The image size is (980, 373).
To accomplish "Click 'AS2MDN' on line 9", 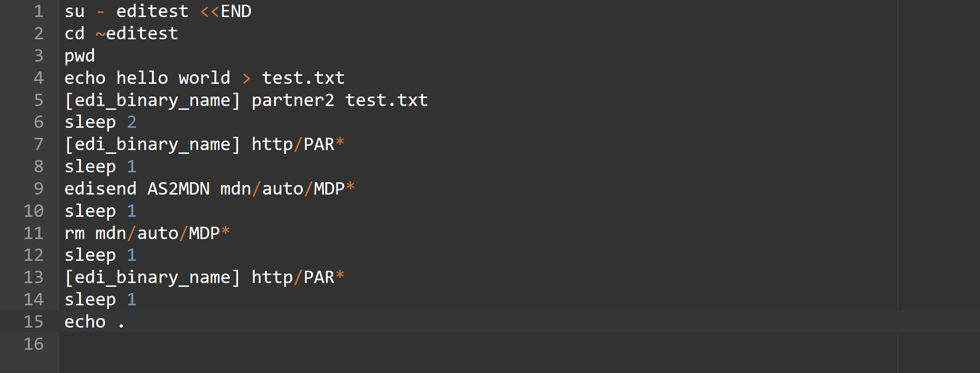I will 178,188.
